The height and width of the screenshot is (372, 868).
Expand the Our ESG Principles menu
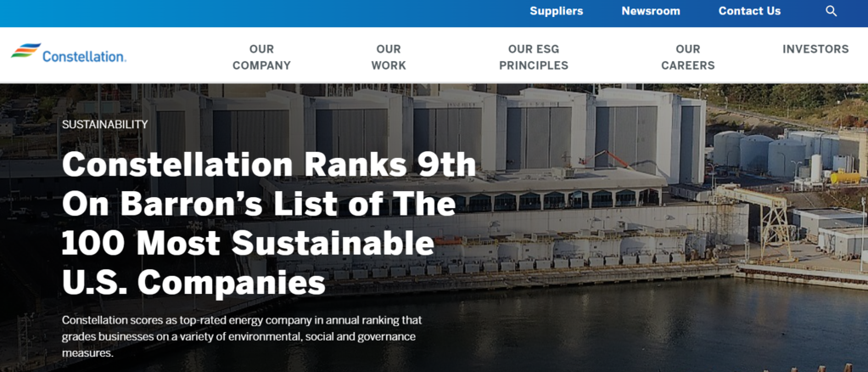point(534,57)
